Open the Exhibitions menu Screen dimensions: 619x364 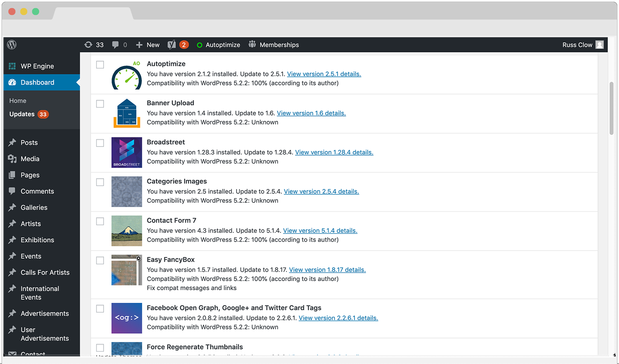point(42,240)
